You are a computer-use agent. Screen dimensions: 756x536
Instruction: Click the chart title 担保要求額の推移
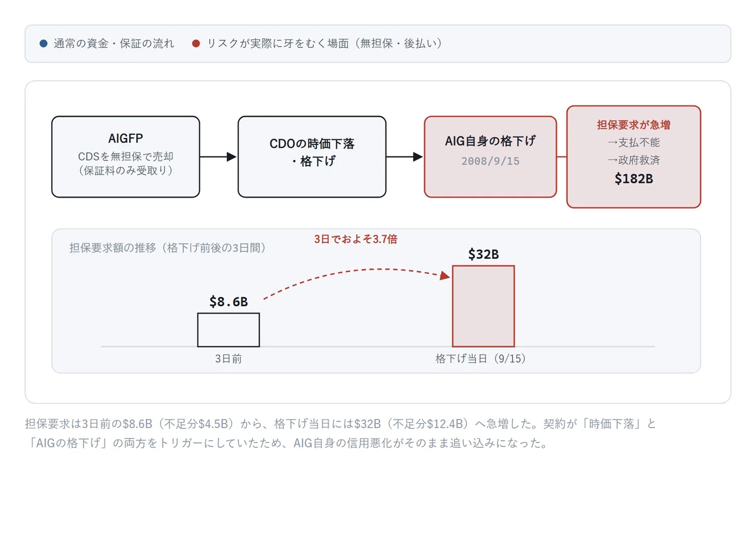[168, 248]
